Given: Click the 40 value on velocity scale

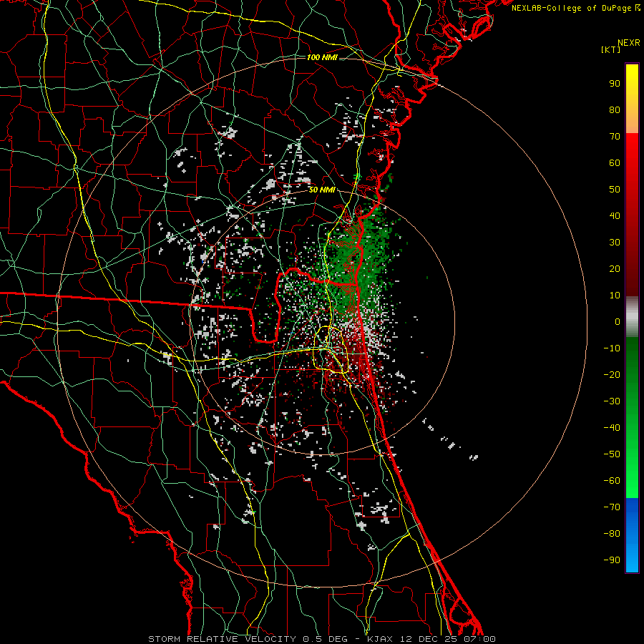Looking at the screenshot, I should tap(615, 216).
